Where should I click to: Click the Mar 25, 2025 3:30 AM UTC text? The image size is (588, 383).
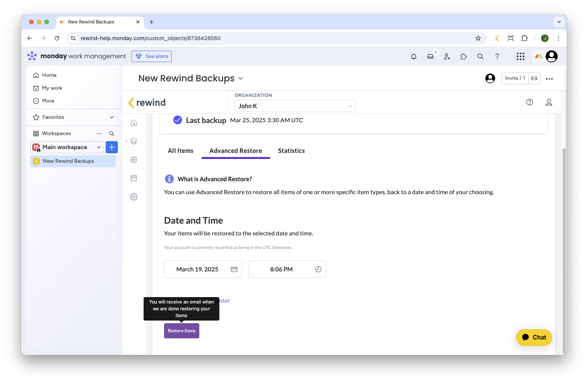point(267,120)
